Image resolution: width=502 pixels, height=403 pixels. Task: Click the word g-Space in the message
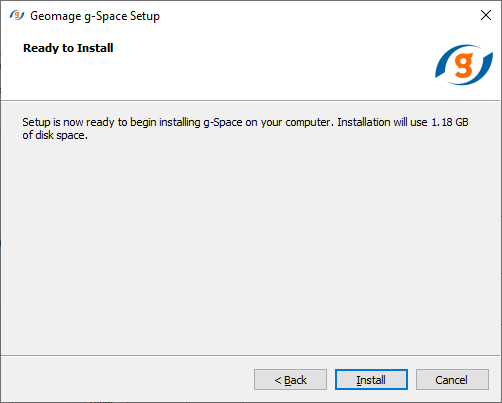click(223, 123)
